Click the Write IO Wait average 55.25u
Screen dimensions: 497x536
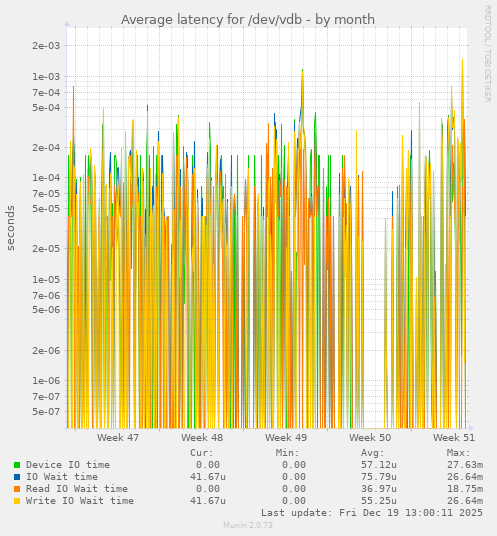click(x=379, y=501)
